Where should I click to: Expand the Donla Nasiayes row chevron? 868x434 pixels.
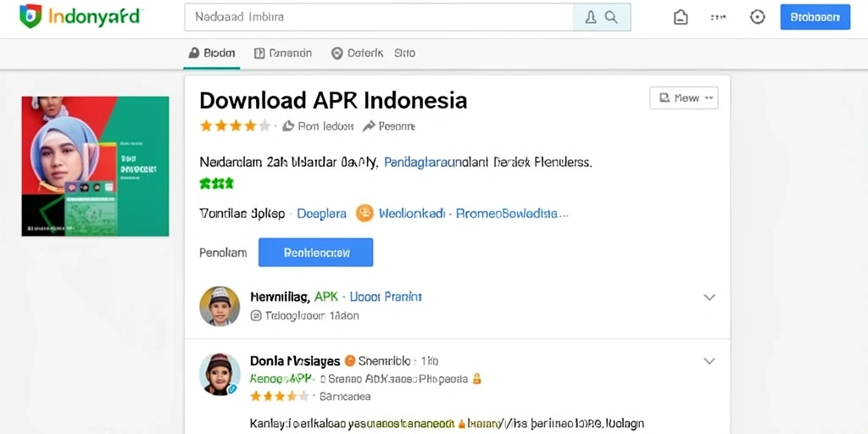click(709, 361)
